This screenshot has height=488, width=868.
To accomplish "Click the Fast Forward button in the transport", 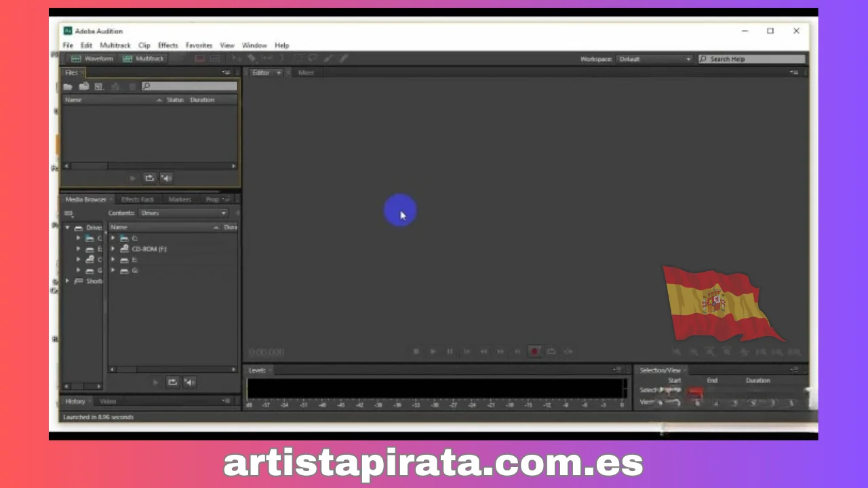I will pyautogui.click(x=500, y=352).
